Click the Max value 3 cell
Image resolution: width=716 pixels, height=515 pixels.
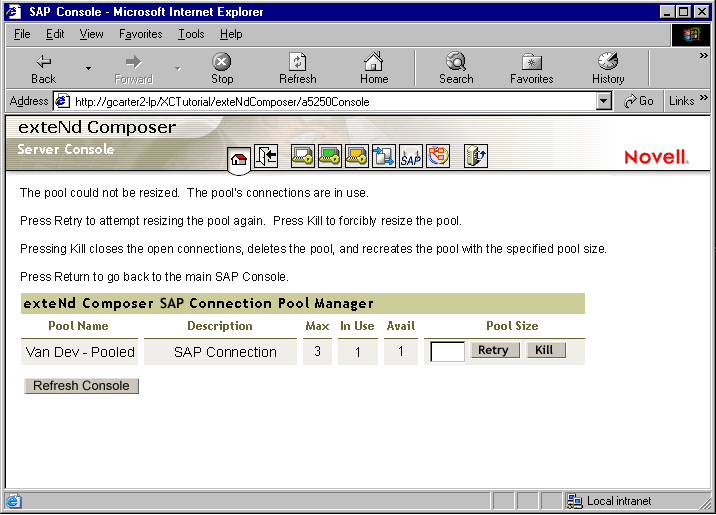[x=317, y=352]
